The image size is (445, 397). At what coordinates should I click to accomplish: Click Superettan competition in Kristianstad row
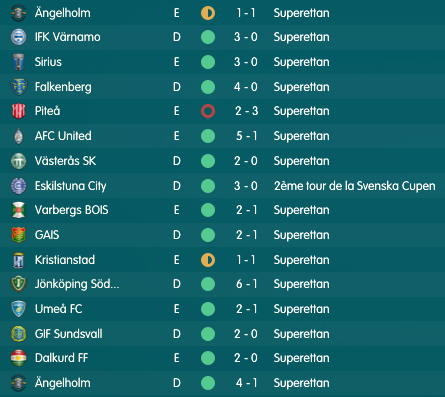click(x=301, y=260)
